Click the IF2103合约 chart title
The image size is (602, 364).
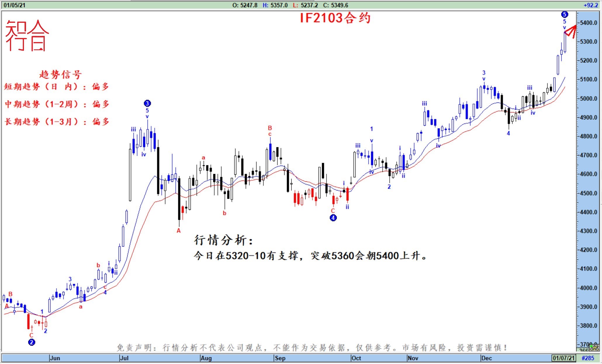[x=335, y=18]
